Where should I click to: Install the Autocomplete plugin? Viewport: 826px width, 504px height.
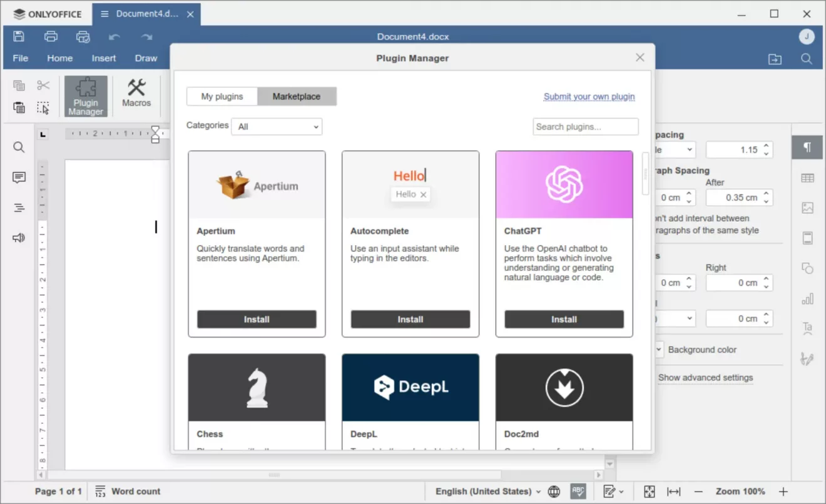tap(410, 319)
